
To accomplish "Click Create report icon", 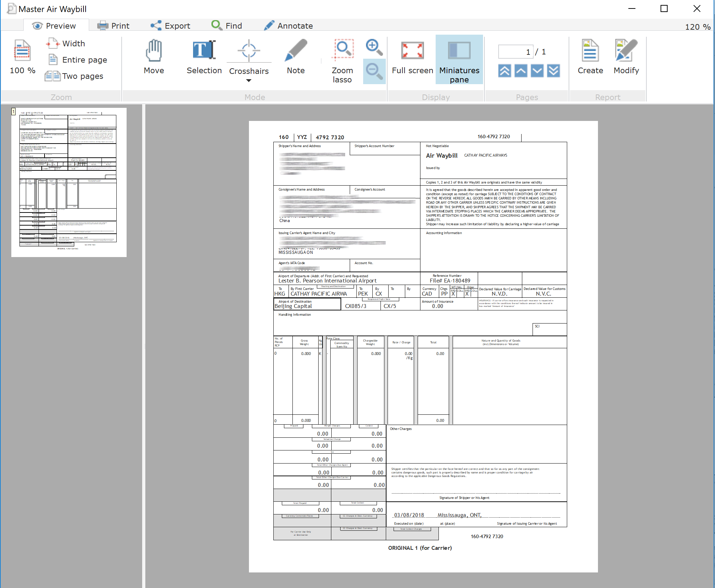I will coord(590,57).
